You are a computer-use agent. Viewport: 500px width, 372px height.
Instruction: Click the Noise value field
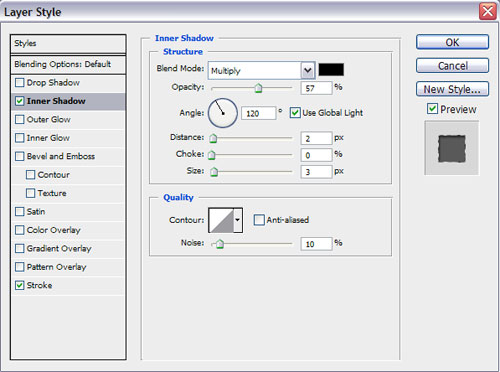tap(316, 244)
